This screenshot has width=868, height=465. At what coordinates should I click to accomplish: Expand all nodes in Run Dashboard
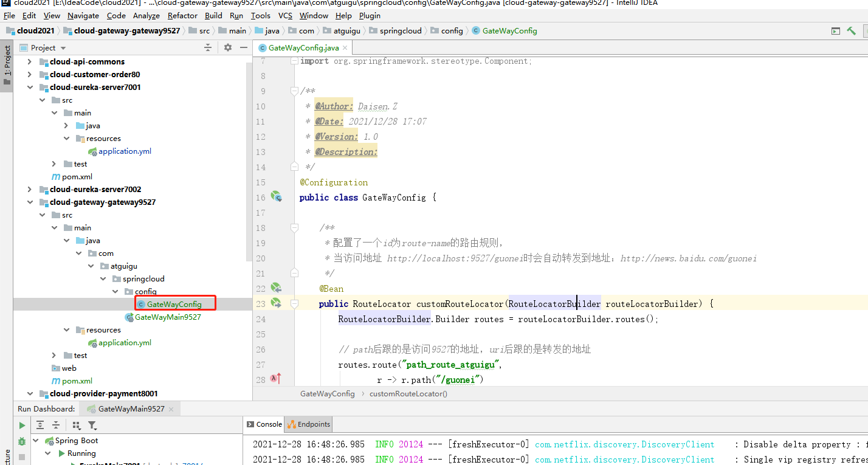40,425
